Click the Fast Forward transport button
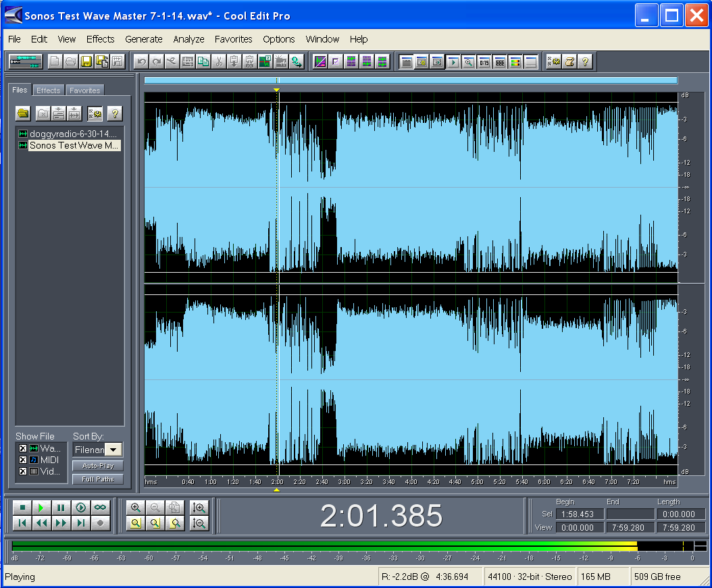 [61, 523]
